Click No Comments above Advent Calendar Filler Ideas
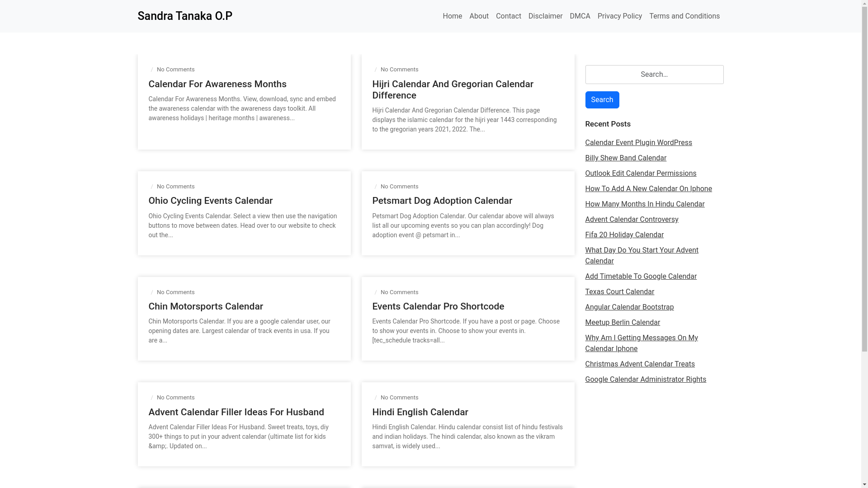The width and height of the screenshot is (868, 488). (175, 398)
